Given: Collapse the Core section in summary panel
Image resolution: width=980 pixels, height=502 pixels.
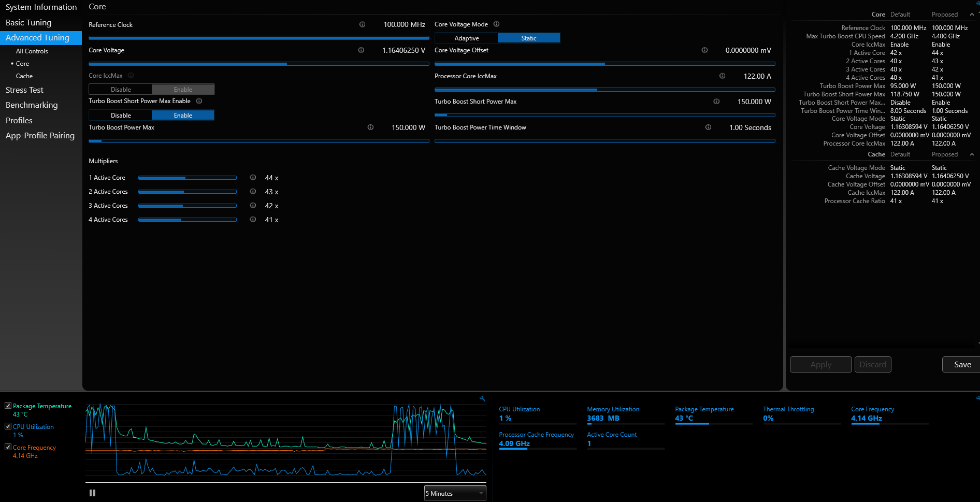Looking at the screenshot, I should click(972, 15).
